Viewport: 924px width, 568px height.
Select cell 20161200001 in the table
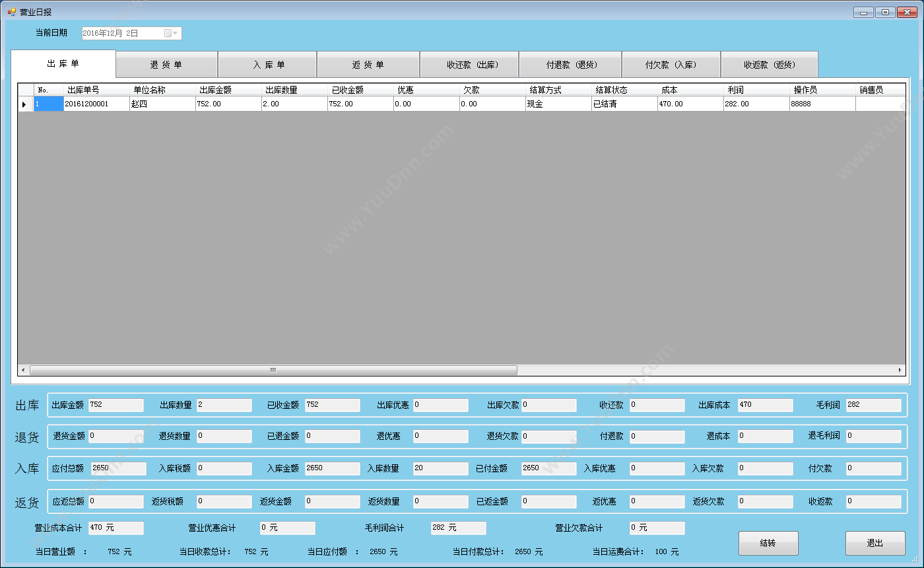(96, 104)
